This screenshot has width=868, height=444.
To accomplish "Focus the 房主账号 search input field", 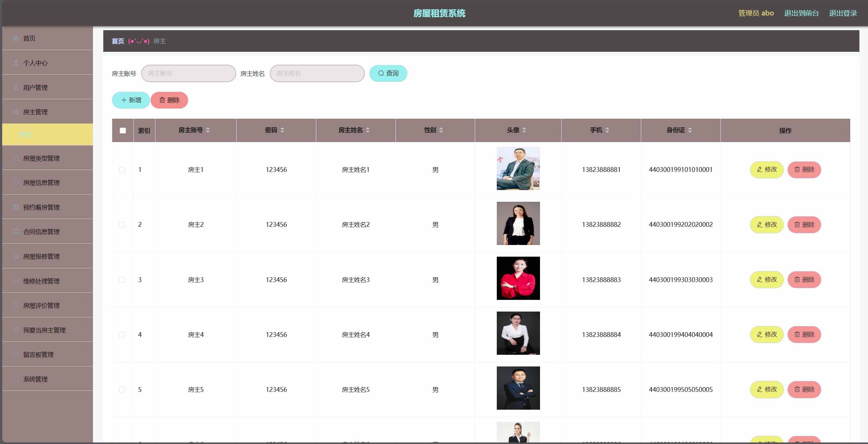I will 188,73.
